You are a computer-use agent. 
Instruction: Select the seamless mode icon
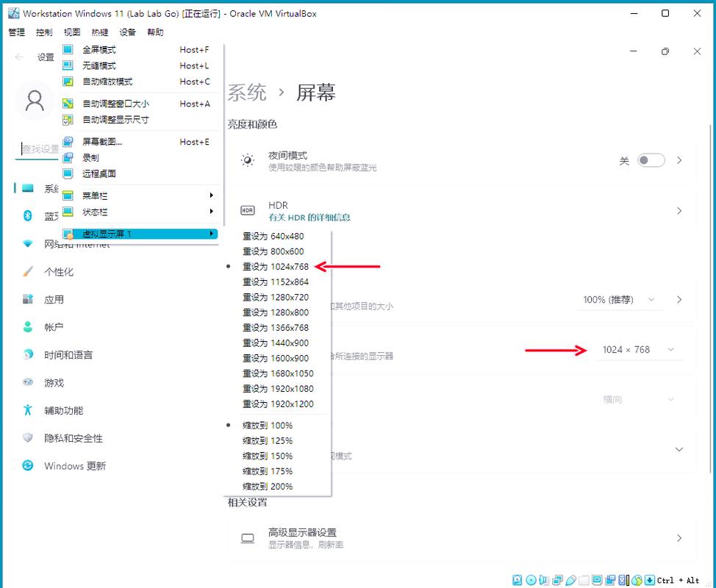[68, 65]
